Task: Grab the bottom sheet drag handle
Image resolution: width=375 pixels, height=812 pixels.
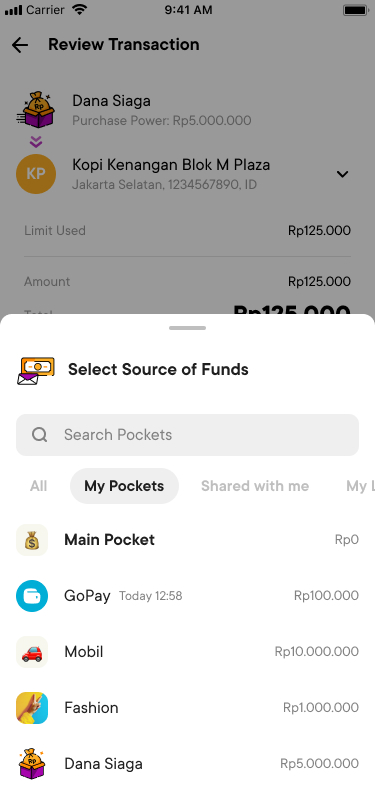Action: coord(188,328)
